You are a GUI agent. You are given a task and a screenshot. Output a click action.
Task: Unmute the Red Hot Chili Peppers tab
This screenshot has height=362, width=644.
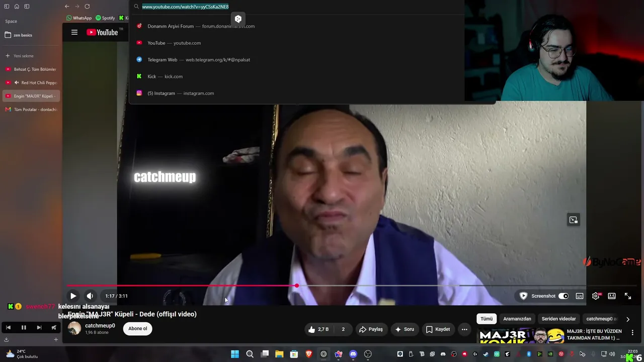(x=17, y=82)
